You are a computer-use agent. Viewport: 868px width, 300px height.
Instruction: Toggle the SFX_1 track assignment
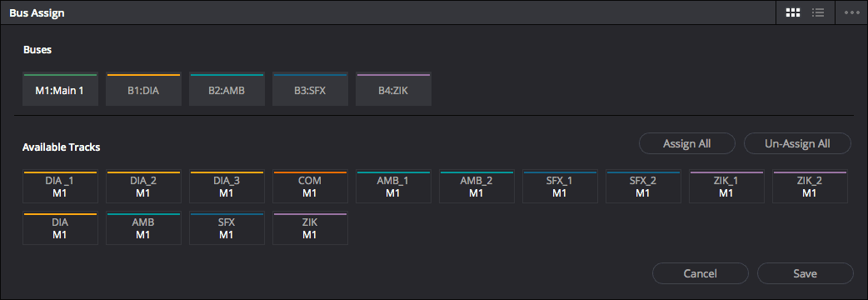point(560,187)
